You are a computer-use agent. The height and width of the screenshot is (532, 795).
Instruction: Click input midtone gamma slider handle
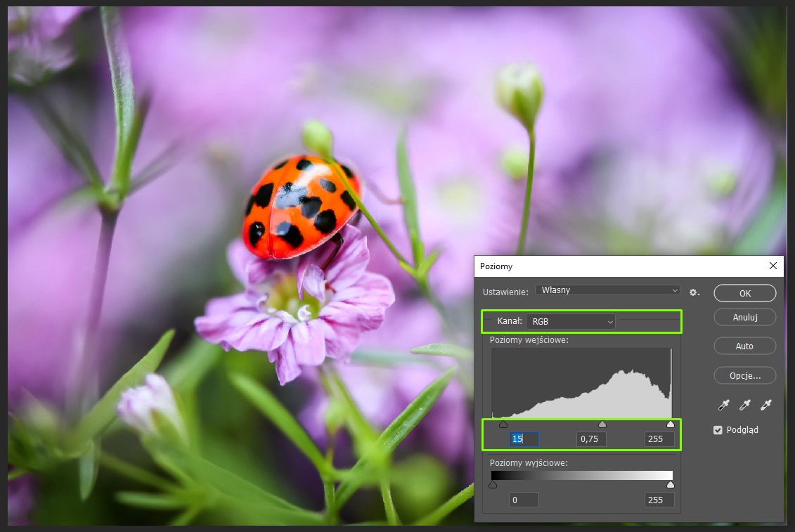pos(602,424)
